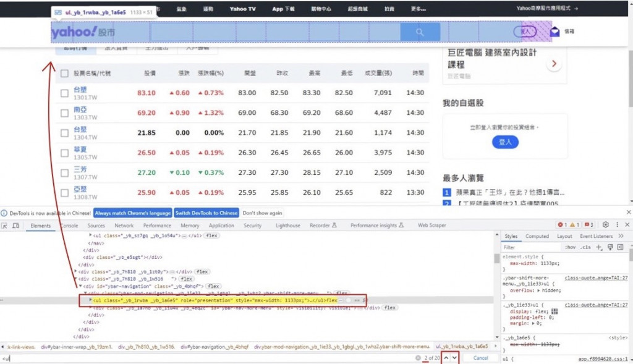Open the DevTools three-dot menu
633x364 pixels.
617,225
